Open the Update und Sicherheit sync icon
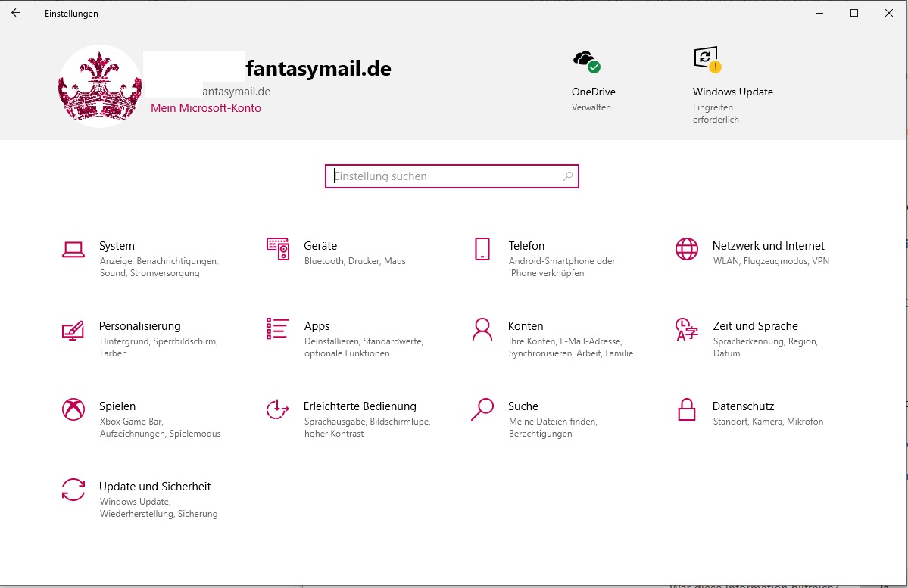 tap(73, 490)
